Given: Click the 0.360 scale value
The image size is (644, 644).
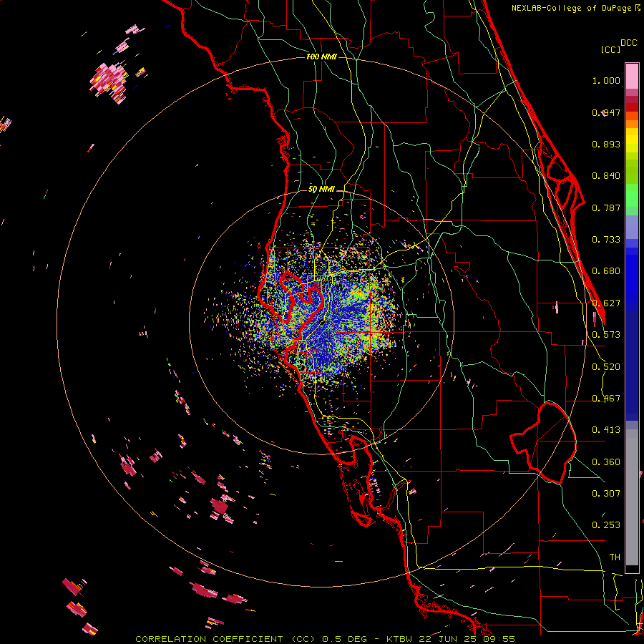Looking at the screenshot, I should [606, 462].
